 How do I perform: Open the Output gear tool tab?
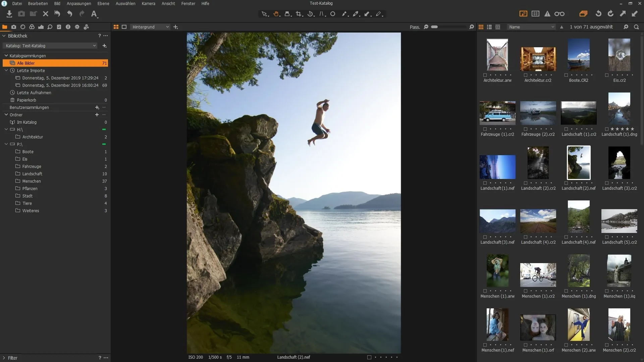click(x=77, y=27)
